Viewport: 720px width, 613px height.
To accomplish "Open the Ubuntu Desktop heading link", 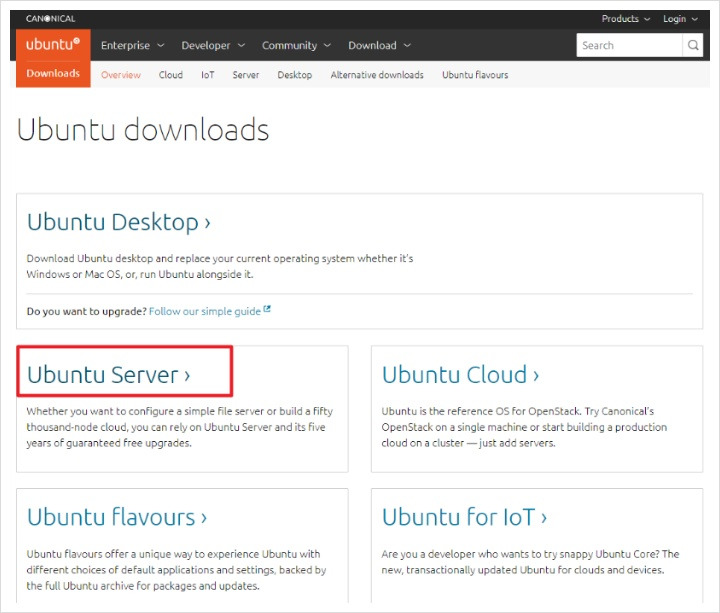I will pyautogui.click(x=118, y=222).
